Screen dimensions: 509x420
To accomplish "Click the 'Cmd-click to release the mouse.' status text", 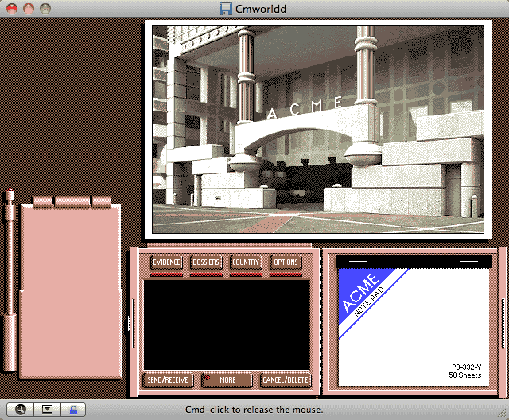I will click(x=254, y=410).
